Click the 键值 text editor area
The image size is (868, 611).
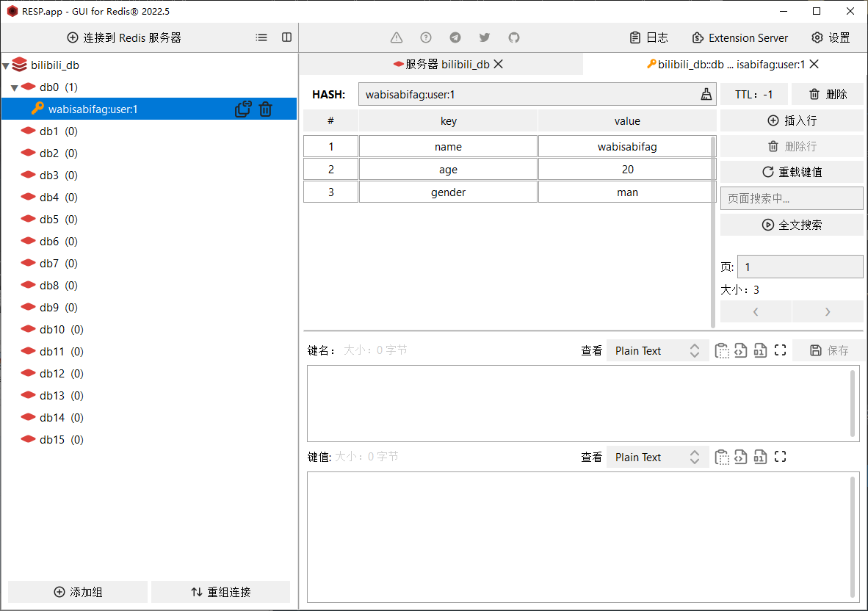click(x=583, y=537)
